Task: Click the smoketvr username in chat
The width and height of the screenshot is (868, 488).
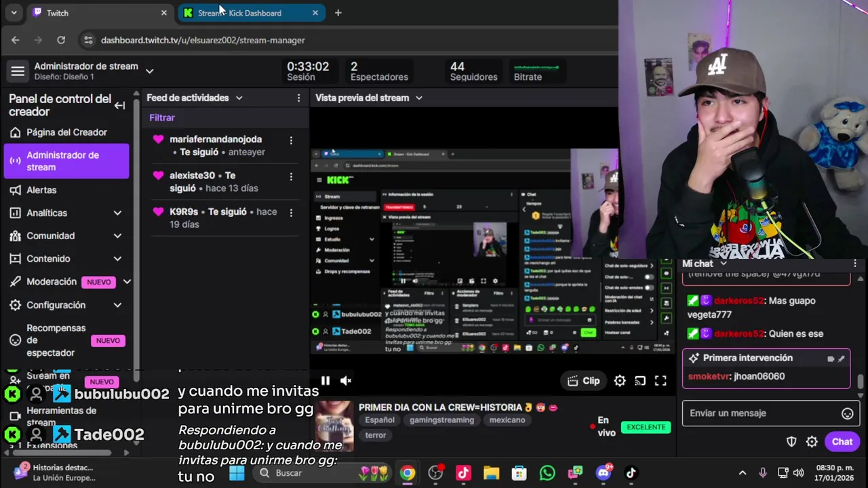Action: point(709,376)
